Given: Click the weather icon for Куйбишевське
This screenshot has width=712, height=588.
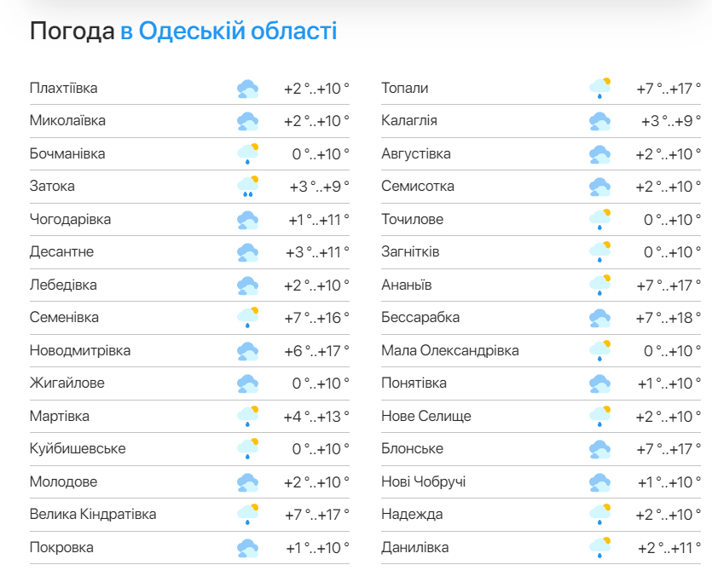Looking at the screenshot, I should 247,449.
